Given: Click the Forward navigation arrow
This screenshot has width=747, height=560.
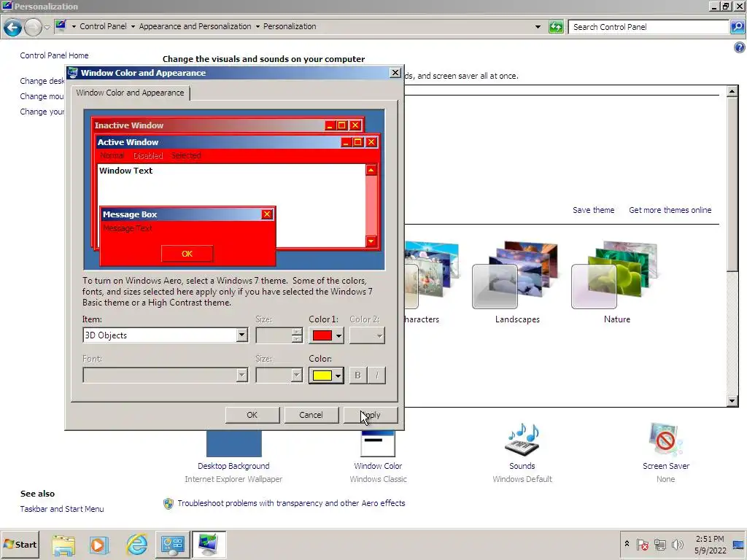Looking at the screenshot, I should (33, 27).
